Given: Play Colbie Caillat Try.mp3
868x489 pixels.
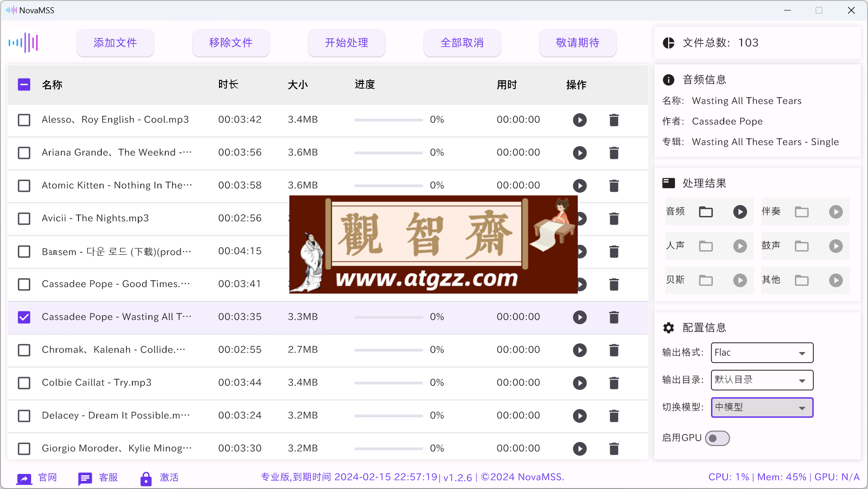Looking at the screenshot, I should click(580, 383).
